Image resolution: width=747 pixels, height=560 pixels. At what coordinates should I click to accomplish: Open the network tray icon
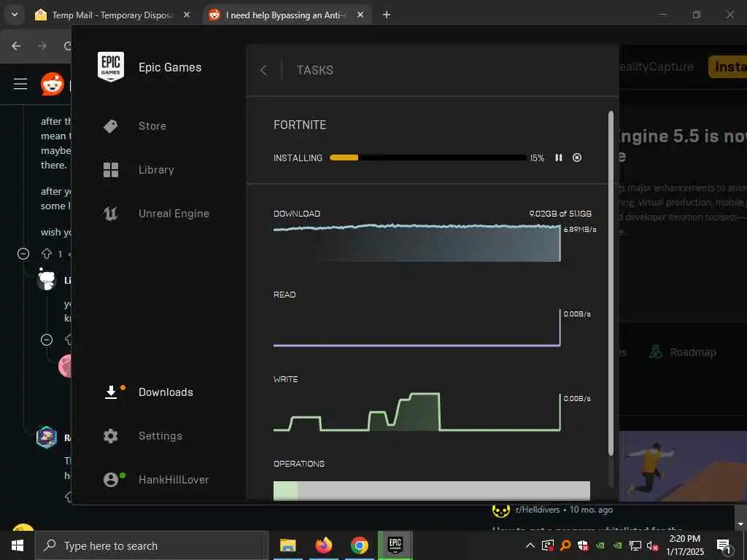tap(635, 545)
